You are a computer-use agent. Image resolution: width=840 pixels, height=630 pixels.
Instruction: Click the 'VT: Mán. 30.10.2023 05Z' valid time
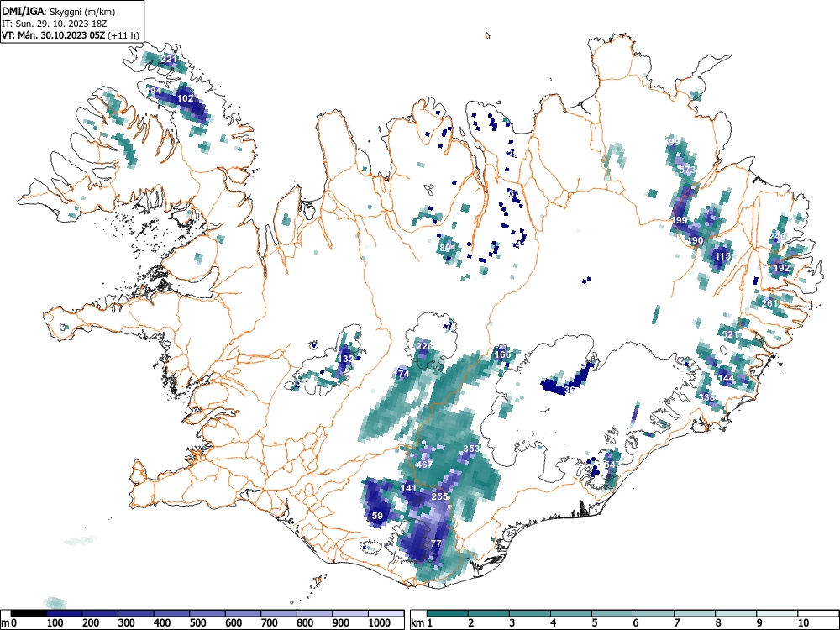(54, 35)
